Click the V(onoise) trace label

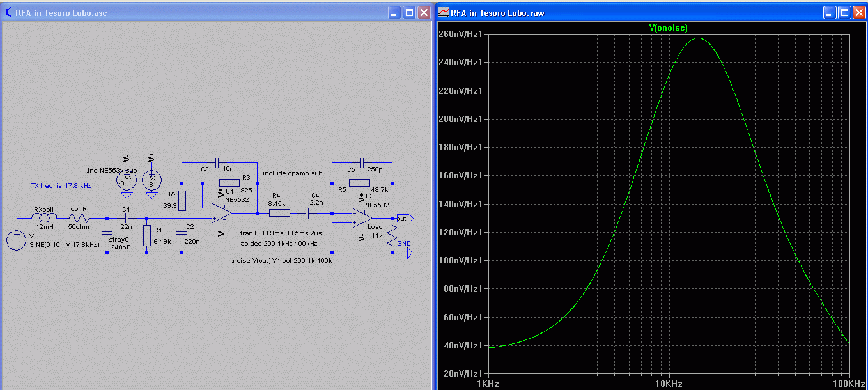(x=668, y=27)
